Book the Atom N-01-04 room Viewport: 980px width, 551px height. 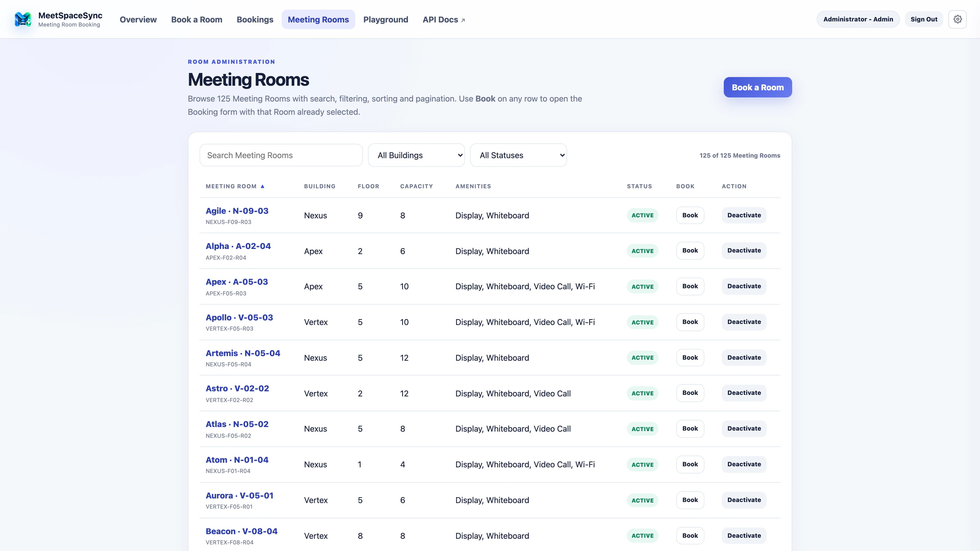click(690, 464)
